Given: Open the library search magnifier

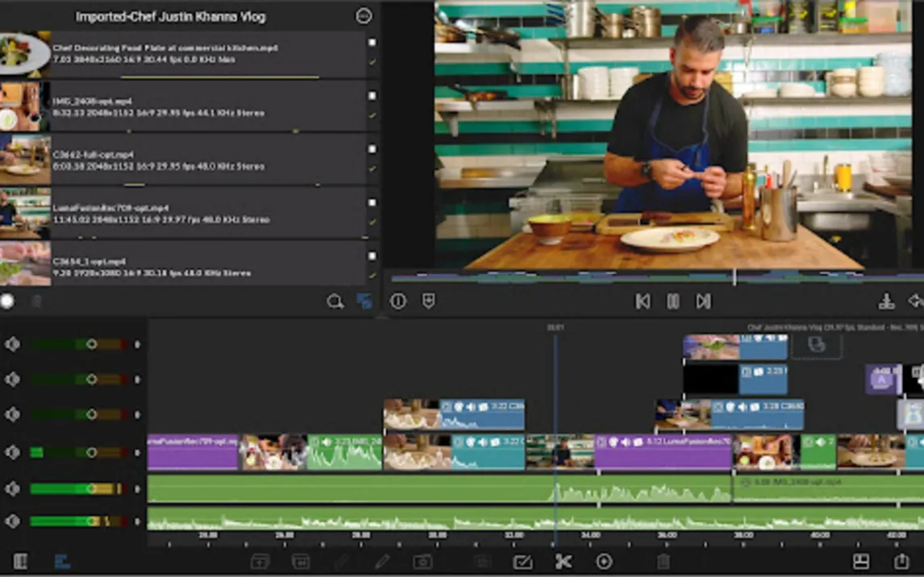Looking at the screenshot, I should pos(335,301).
